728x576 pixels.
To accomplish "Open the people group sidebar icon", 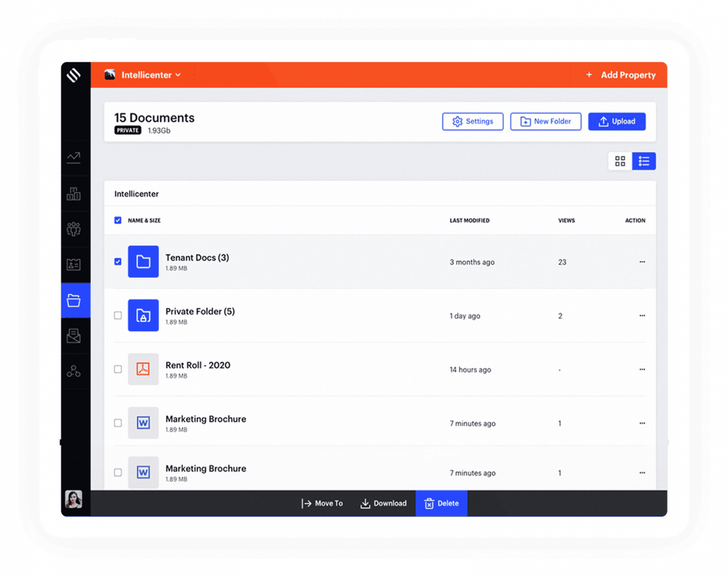I will (x=74, y=229).
